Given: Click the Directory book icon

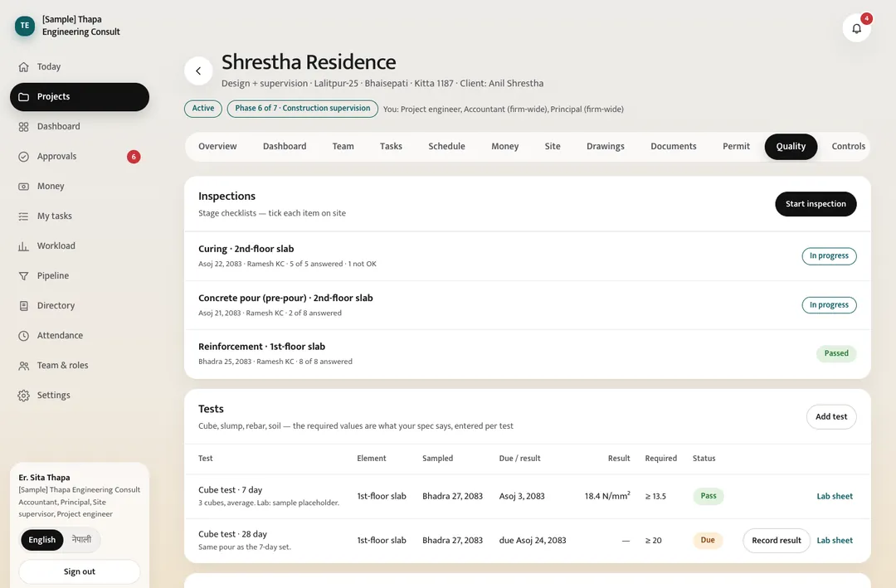Looking at the screenshot, I should [23, 306].
